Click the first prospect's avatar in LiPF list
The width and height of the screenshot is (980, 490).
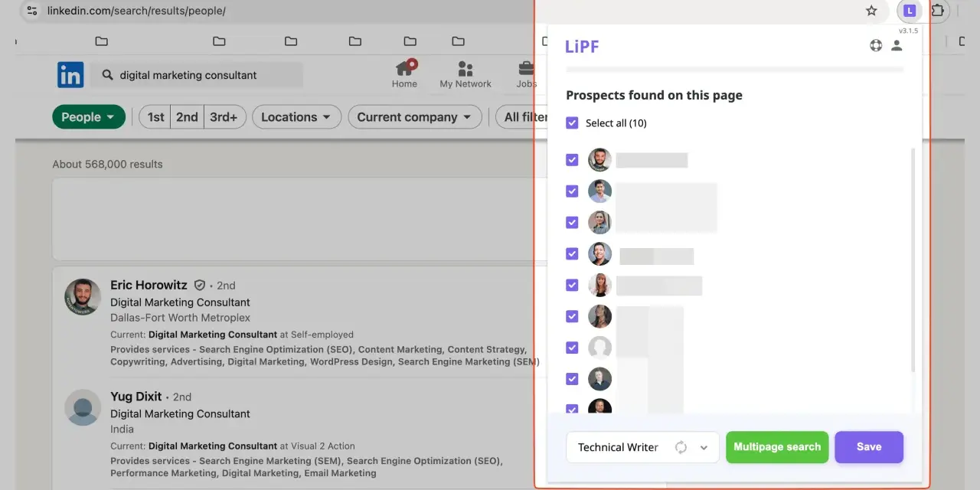[599, 160]
